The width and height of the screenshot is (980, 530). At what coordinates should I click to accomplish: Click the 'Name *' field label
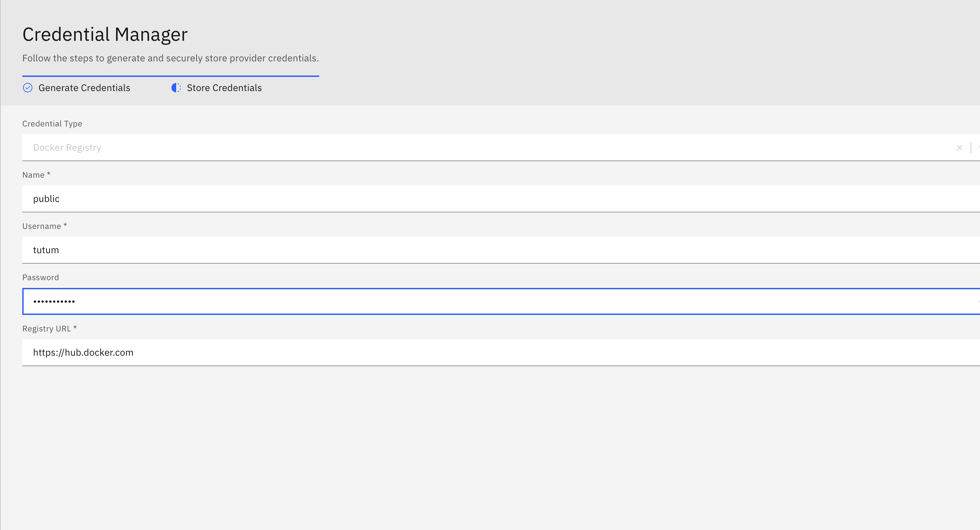click(x=36, y=175)
